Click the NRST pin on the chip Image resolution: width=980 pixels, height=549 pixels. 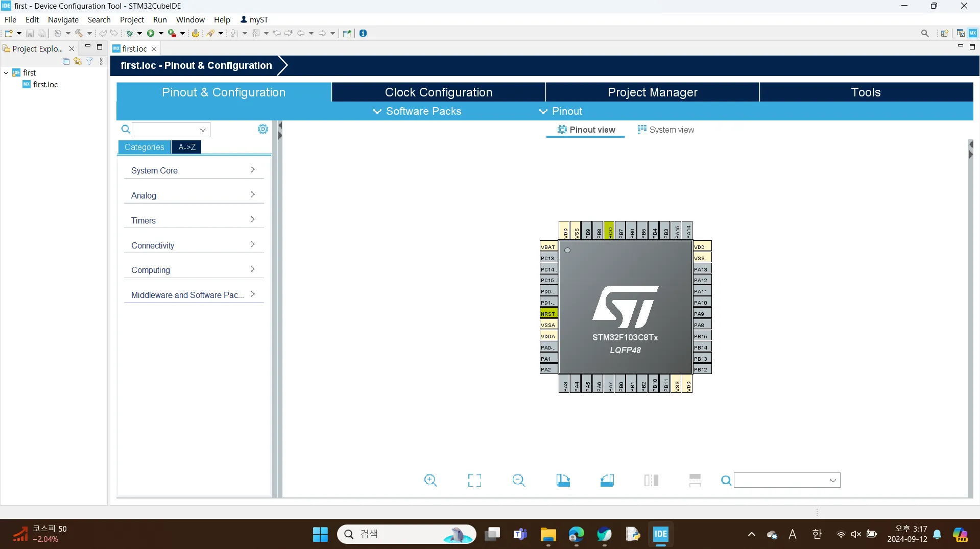[549, 314]
